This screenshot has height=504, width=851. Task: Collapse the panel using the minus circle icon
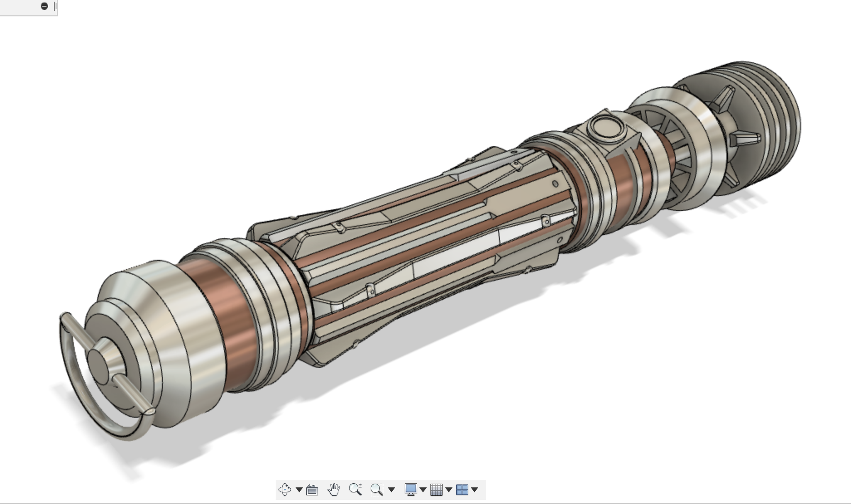pos(44,6)
